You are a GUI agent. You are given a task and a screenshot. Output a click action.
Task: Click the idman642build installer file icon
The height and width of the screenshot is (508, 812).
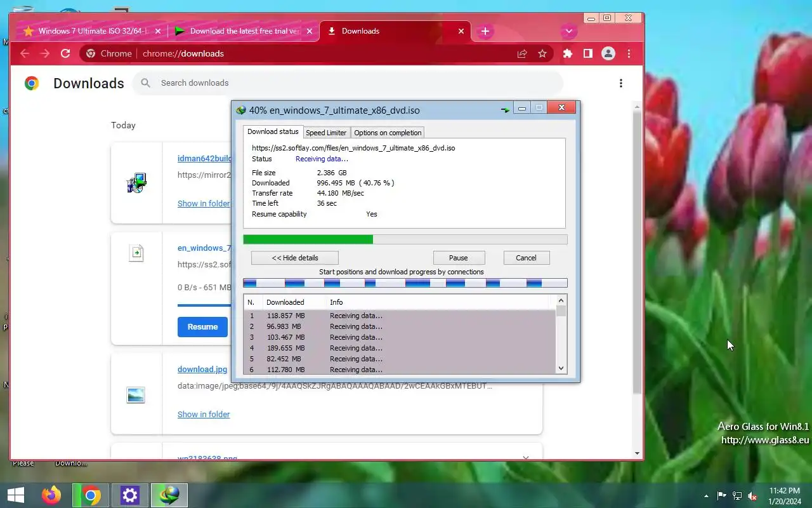(136, 183)
